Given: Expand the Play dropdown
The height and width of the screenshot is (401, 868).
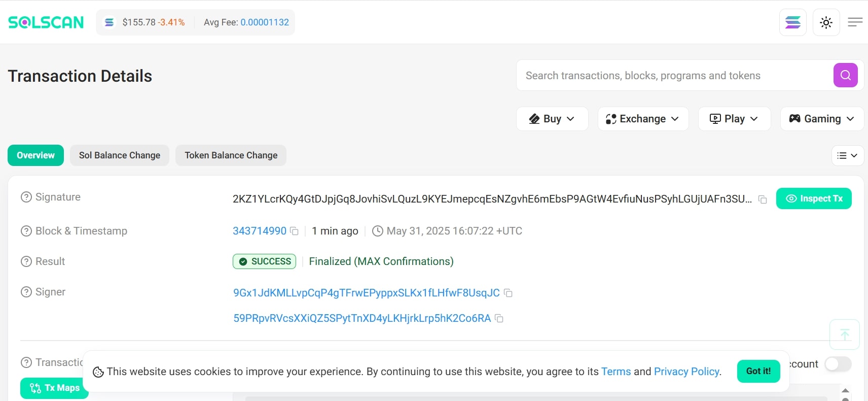Looking at the screenshot, I should pos(734,119).
